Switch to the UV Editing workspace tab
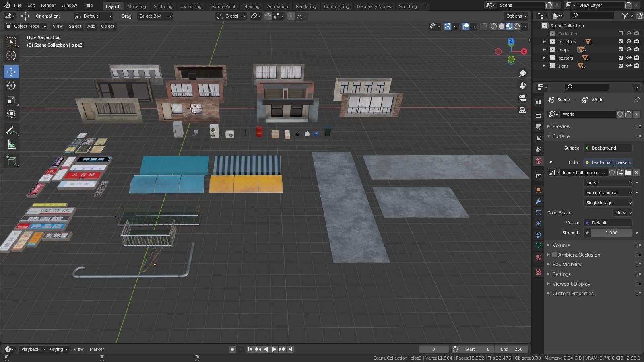Image resolution: width=644 pixels, height=362 pixels. (x=191, y=6)
